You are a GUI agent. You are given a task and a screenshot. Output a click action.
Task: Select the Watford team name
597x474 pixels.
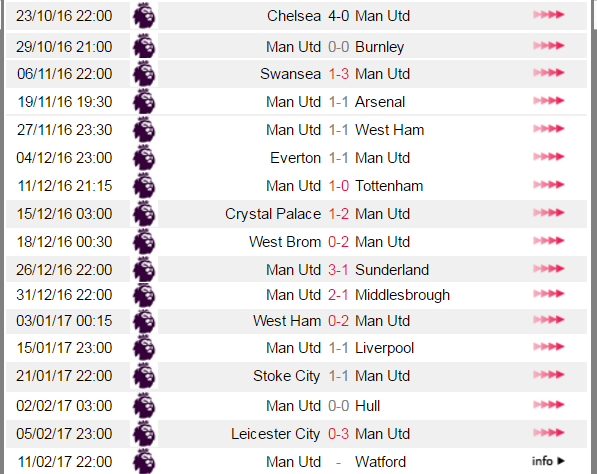click(x=380, y=462)
